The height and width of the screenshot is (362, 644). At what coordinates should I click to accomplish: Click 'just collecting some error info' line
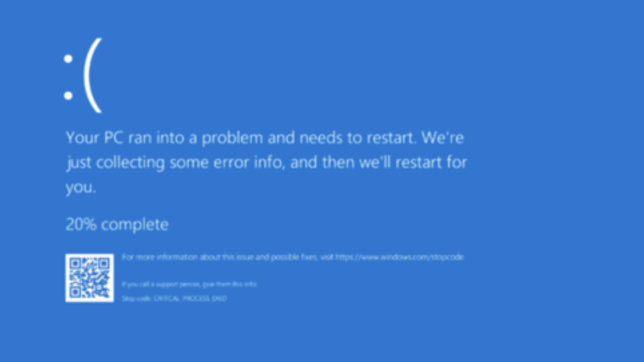pyautogui.click(x=176, y=162)
